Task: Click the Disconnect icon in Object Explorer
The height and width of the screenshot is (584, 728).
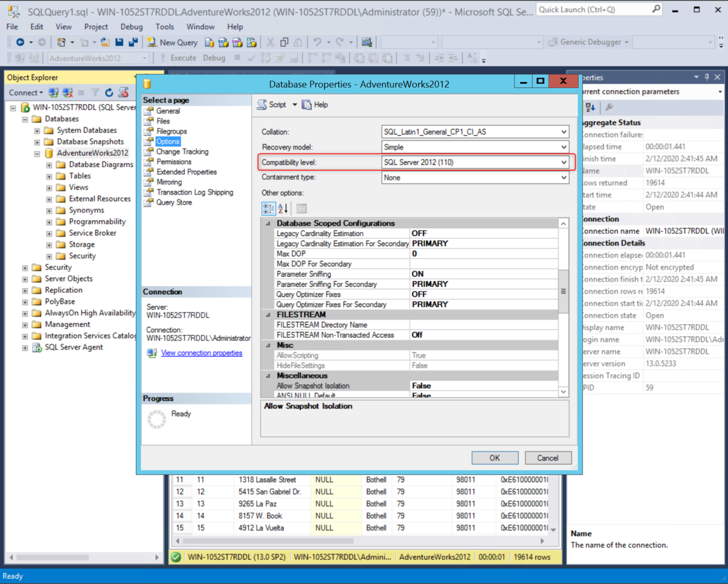Action: (x=67, y=93)
